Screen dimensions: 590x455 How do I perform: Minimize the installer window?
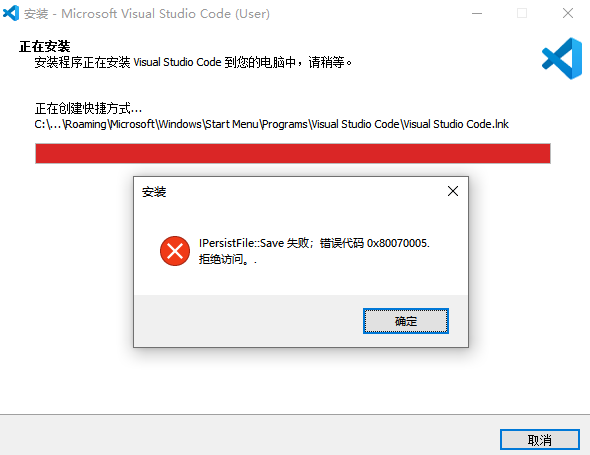coord(477,14)
